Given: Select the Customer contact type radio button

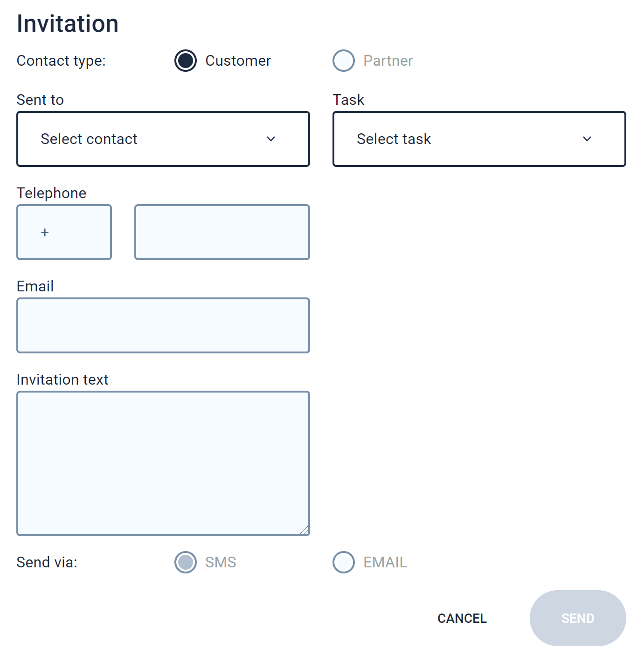Looking at the screenshot, I should (186, 61).
